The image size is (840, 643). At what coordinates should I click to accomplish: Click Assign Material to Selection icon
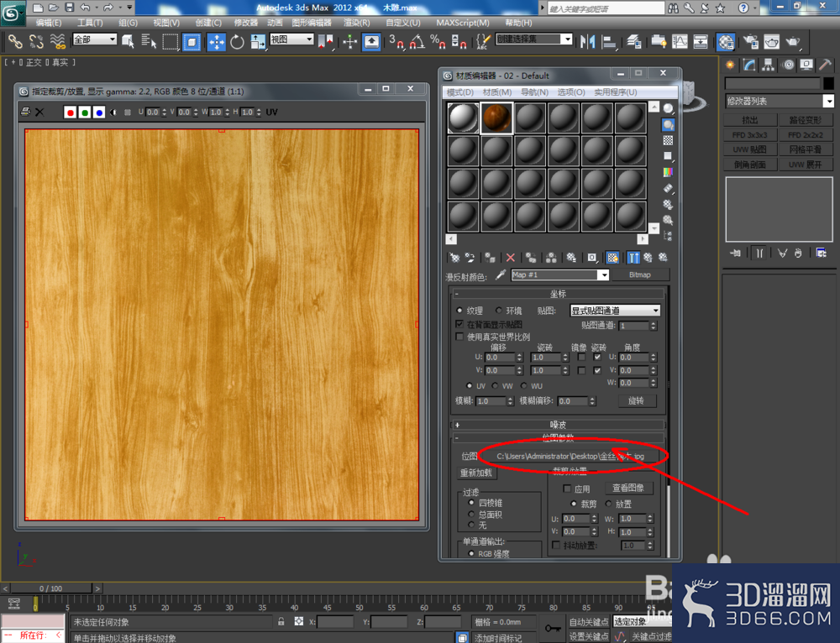pyautogui.click(x=490, y=258)
